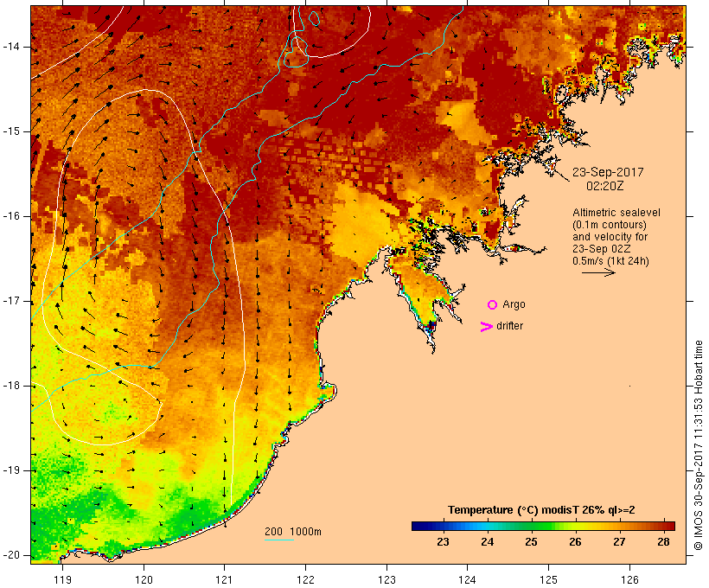The width and height of the screenshot is (709, 588).
Task: Click the '23-Sep 02Z' legend line
Action: point(602,249)
